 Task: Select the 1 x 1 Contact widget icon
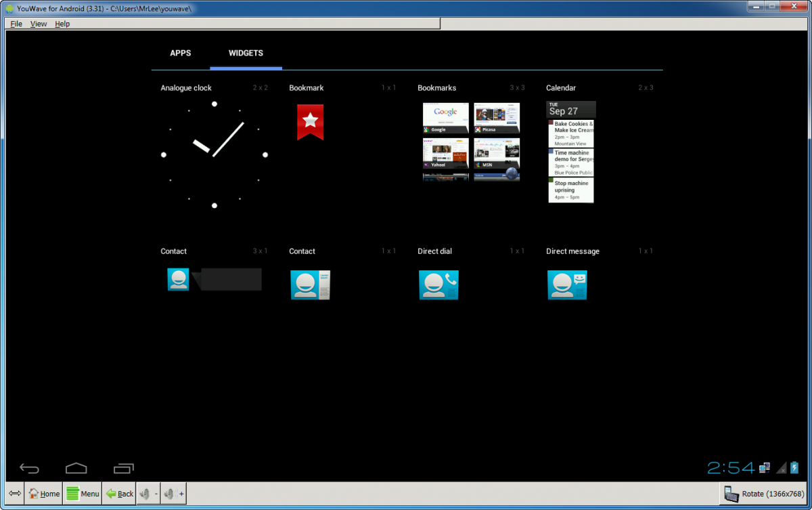tap(310, 284)
